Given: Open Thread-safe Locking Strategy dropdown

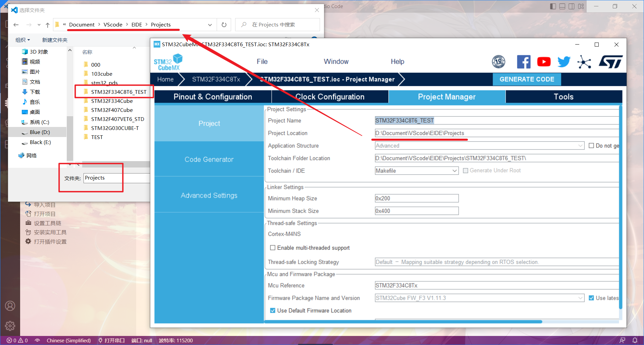Looking at the screenshot, I should point(497,262).
